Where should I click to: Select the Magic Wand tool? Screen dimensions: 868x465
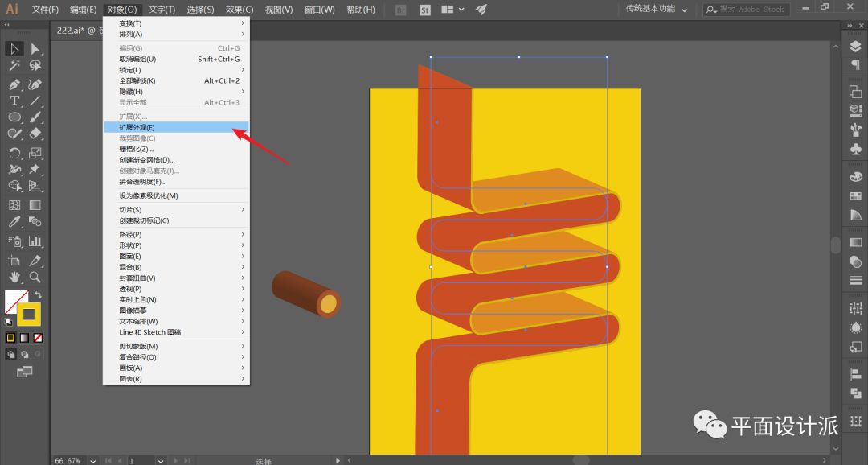[x=14, y=67]
